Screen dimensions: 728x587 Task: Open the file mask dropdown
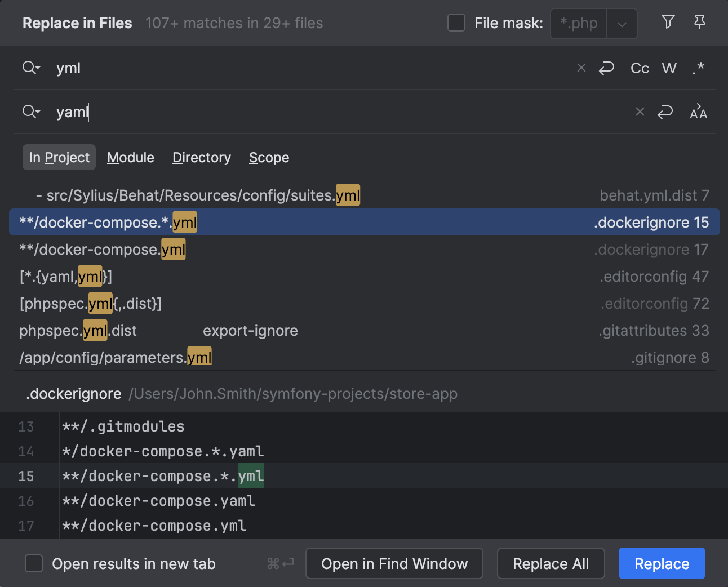622,23
